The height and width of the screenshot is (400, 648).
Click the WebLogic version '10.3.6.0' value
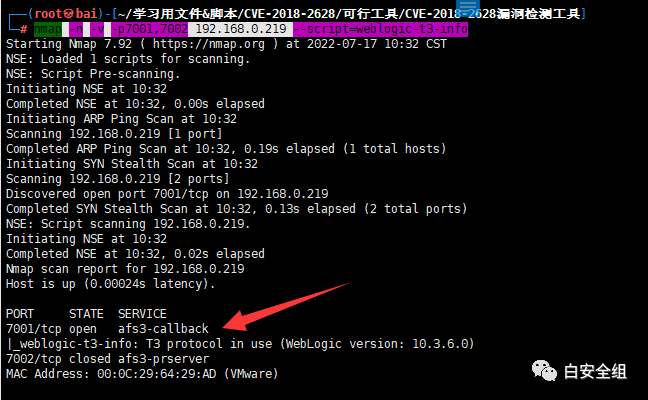pos(440,344)
